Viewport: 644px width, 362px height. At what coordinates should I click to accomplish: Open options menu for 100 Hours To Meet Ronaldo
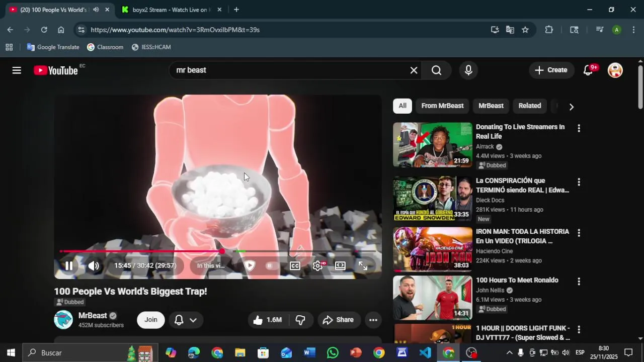point(579,282)
